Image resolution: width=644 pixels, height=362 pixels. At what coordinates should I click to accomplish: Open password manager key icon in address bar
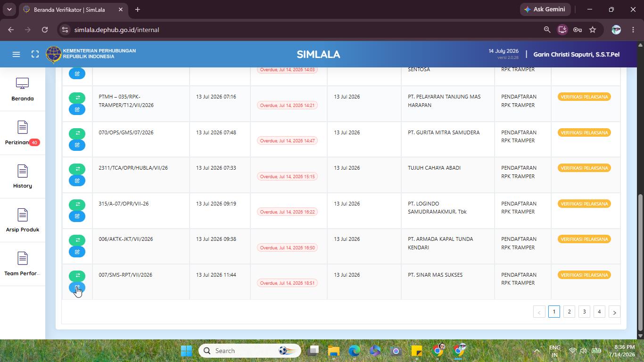[x=577, y=30]
